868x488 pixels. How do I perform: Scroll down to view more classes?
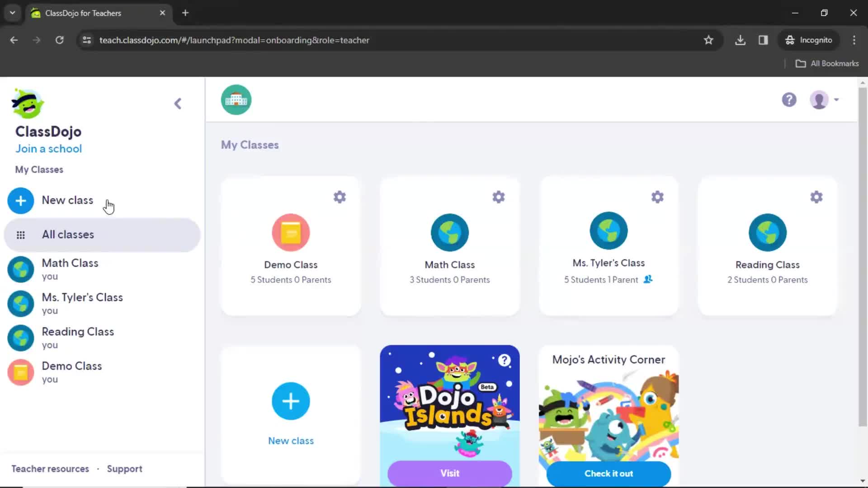click(x=863, y=481)
